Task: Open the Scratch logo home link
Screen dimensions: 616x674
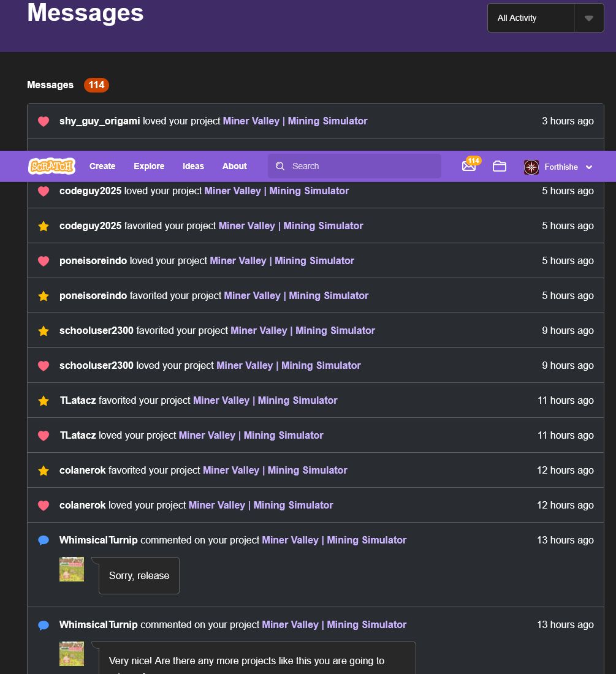Action: 51,166
